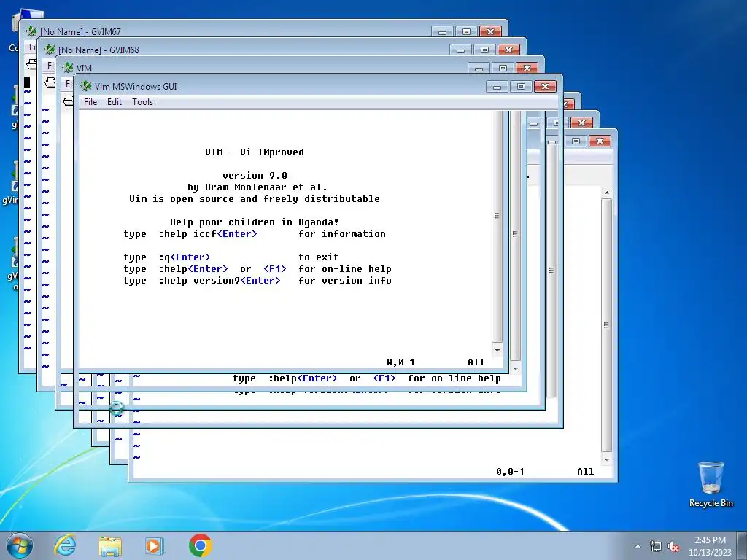
Task: Click 'VIM - Vi IMproved' heading text
Action: [255, 152]
